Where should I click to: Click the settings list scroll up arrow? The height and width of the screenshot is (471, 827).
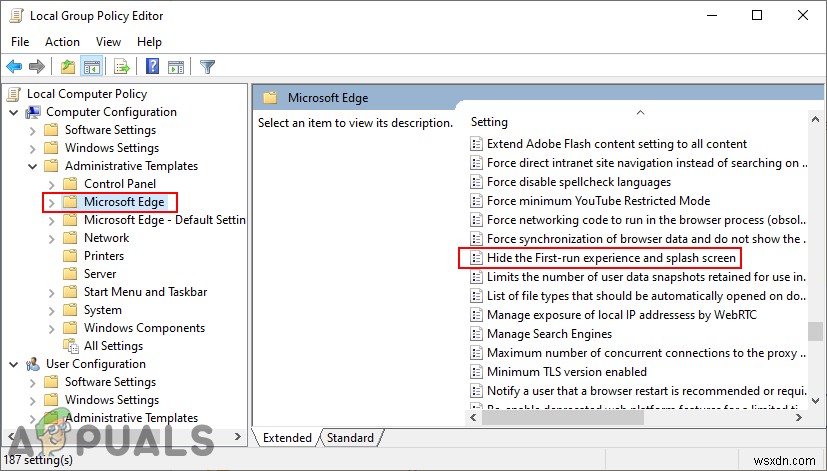coord(815,119)
